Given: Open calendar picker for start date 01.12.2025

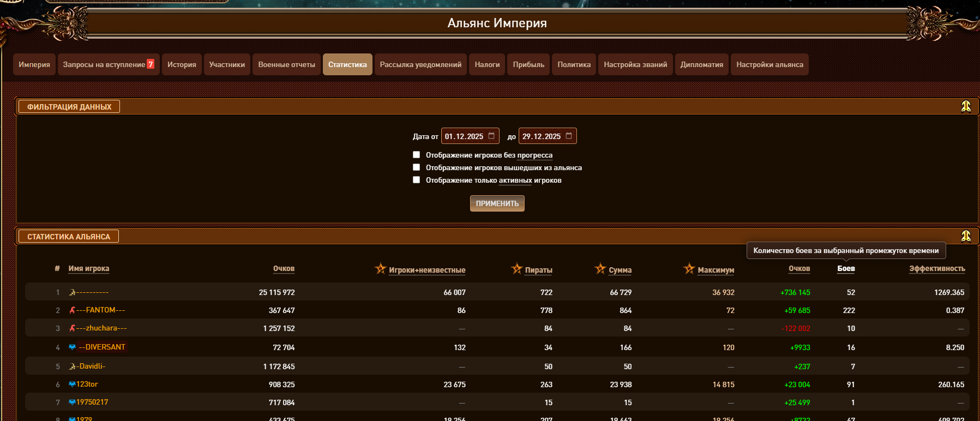Looking at the screenshot, I should point(491,136).
